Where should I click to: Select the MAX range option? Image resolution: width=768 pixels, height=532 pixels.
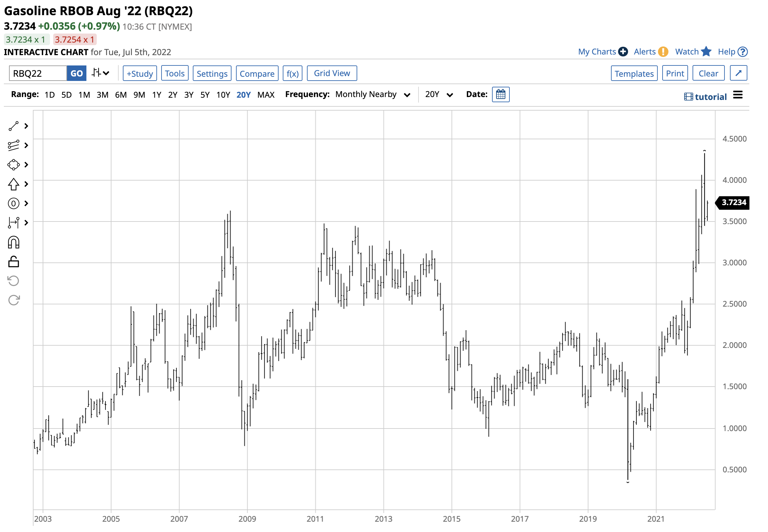pyautogui.click(x=266, y=95)
